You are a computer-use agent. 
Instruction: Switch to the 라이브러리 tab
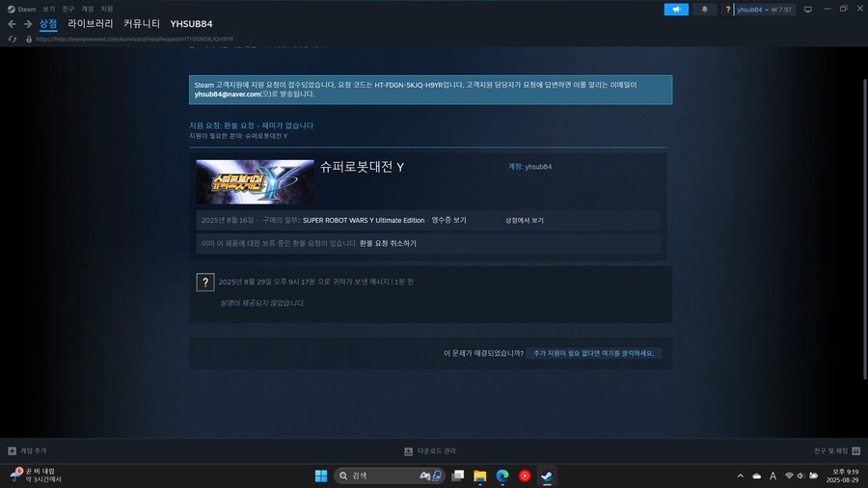pos(91,24)
